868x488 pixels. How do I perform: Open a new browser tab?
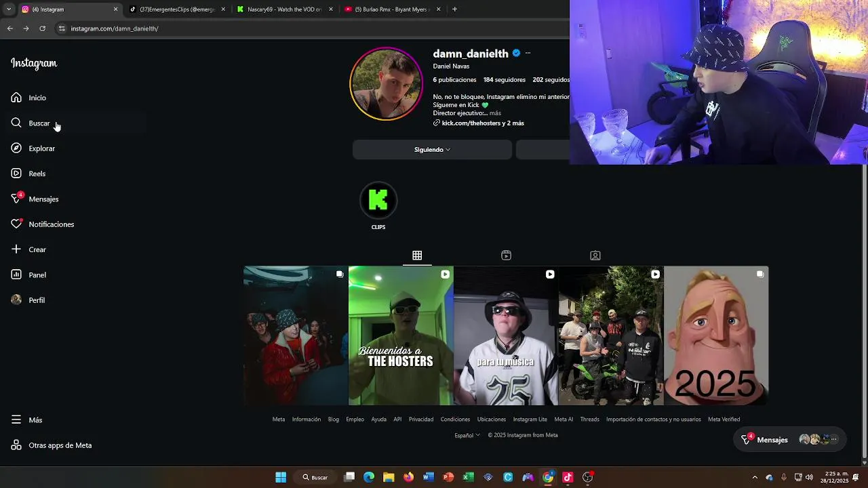point(454,9)
